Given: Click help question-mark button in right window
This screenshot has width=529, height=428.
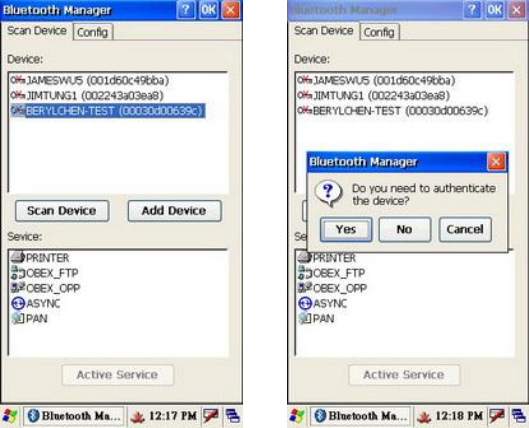Looking at the screenshot, I should coord(472,10).
